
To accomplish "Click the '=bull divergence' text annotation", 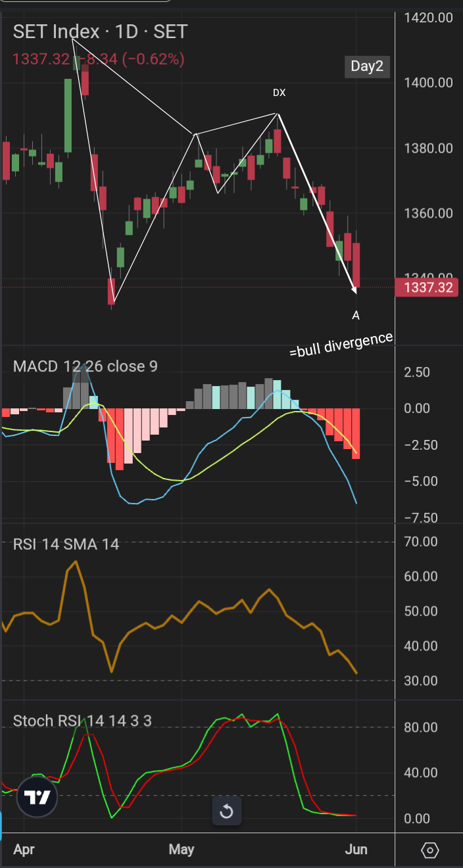I will (x=341, y=345).
